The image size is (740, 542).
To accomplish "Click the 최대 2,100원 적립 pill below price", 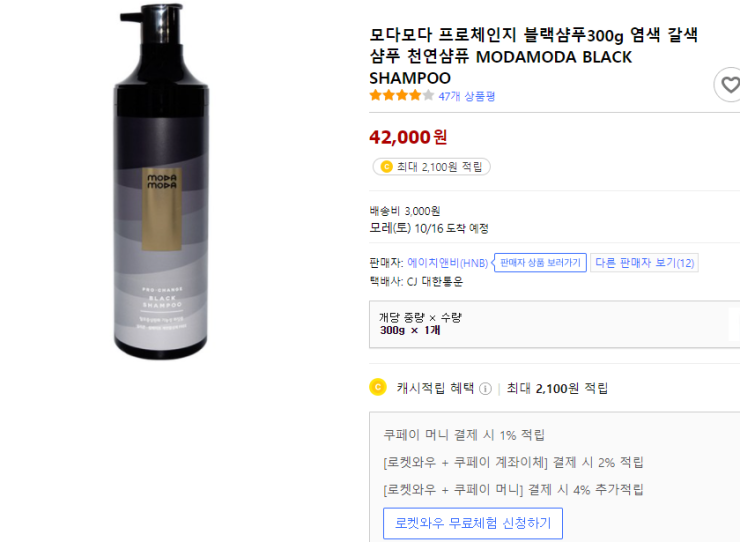I will [x=430, y=167].
